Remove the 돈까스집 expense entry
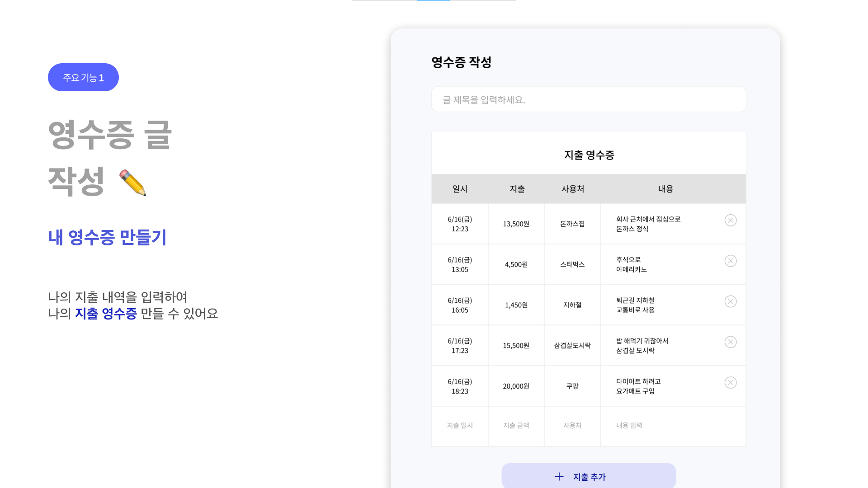The height and width of the screenshot is (488, 868). (731, 221)
